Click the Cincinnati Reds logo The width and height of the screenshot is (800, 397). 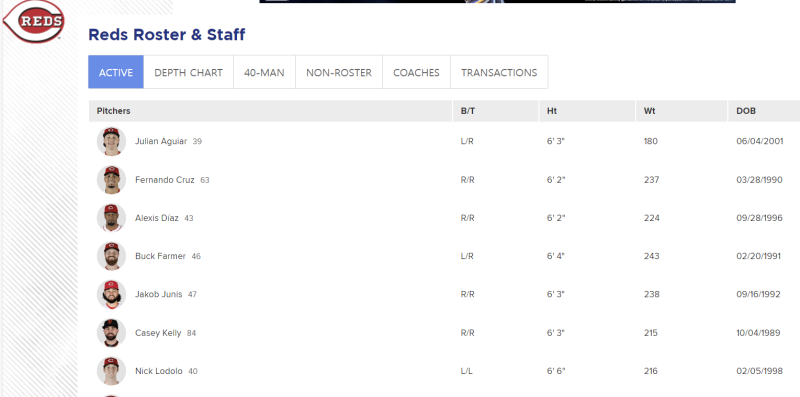[x=34, y=21]
